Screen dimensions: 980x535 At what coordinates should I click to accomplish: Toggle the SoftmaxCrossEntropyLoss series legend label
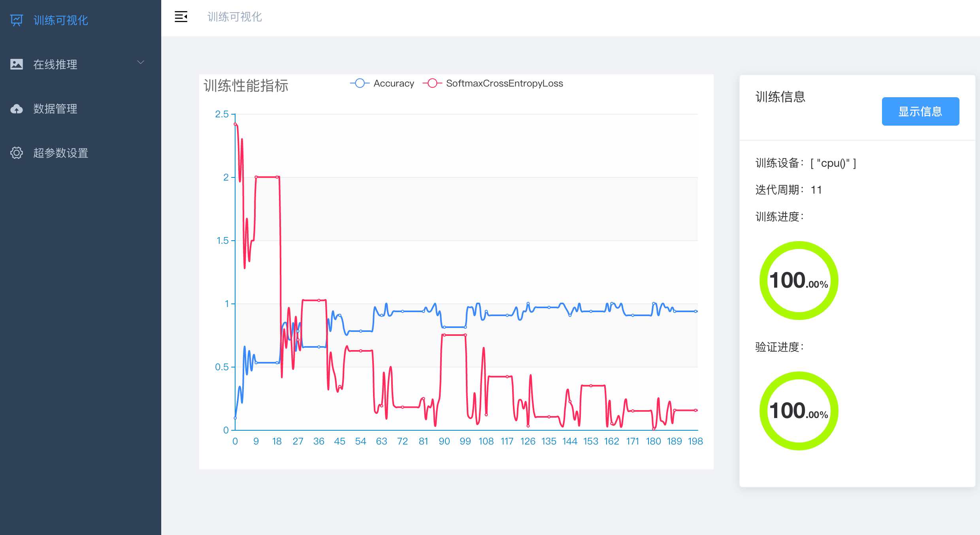click(x=504, y=83)
